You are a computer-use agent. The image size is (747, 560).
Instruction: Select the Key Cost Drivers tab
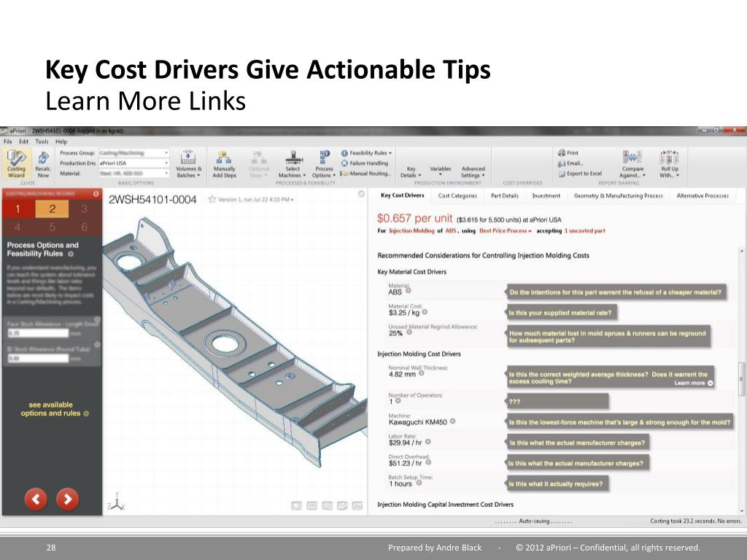402,195
